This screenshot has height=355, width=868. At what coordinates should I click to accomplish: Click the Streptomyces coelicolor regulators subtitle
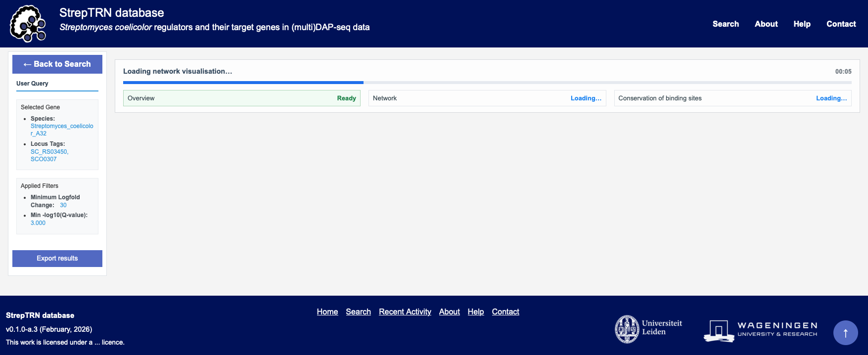click(x=215, y=27)
